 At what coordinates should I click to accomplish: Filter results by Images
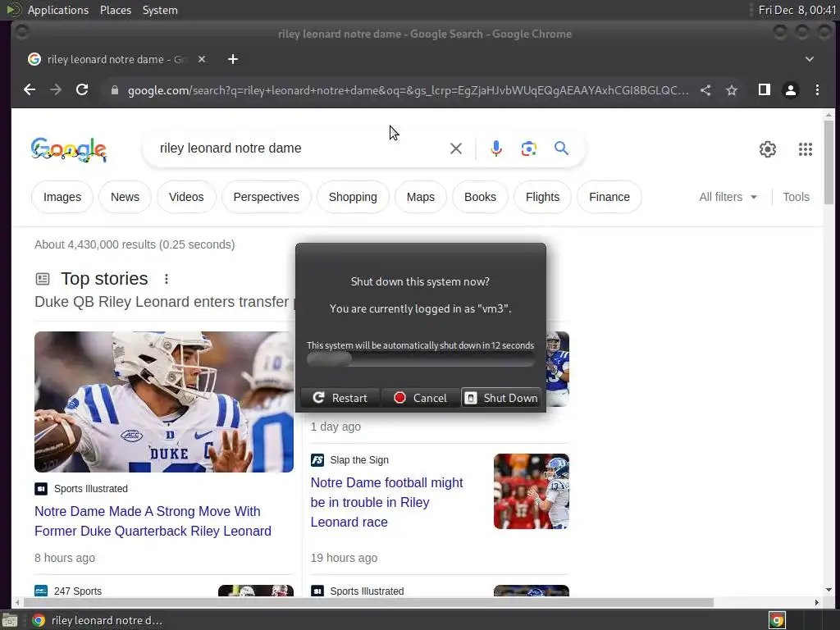[x=62, y=197]
